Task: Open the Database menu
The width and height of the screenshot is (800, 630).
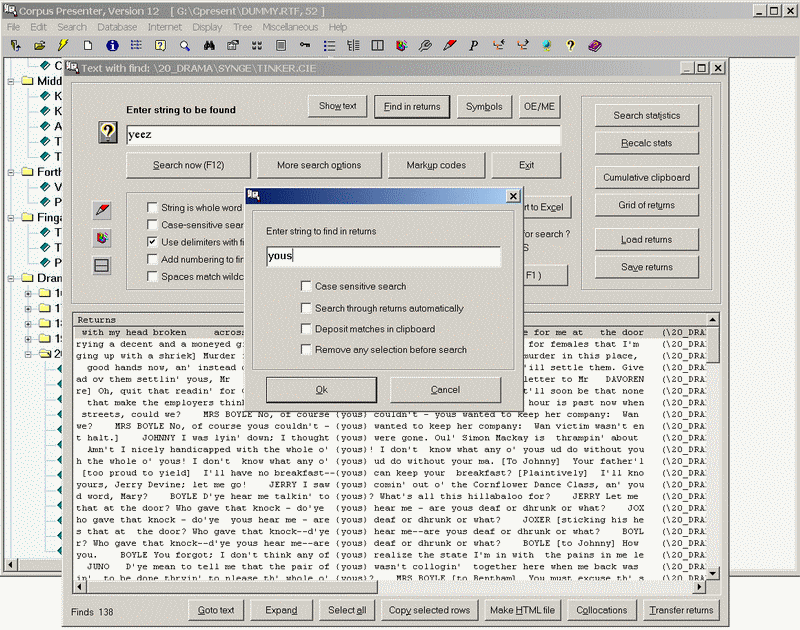Action: 117,27
